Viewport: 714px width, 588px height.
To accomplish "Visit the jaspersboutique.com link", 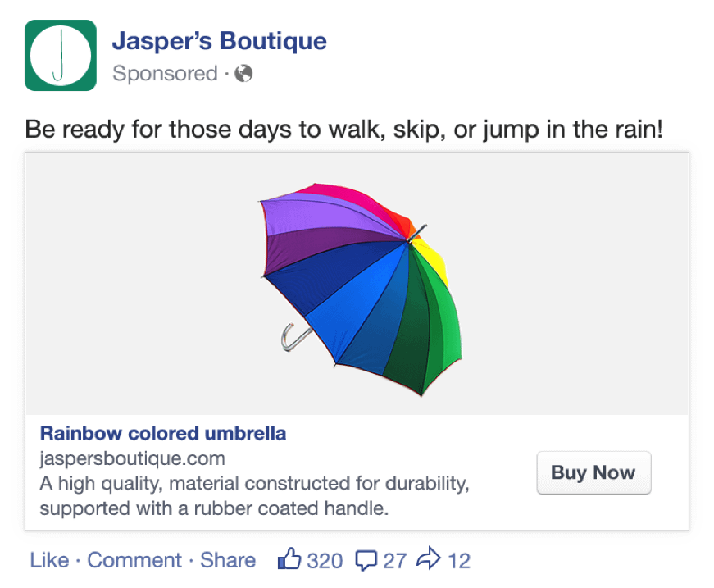I will coord(132,458).
